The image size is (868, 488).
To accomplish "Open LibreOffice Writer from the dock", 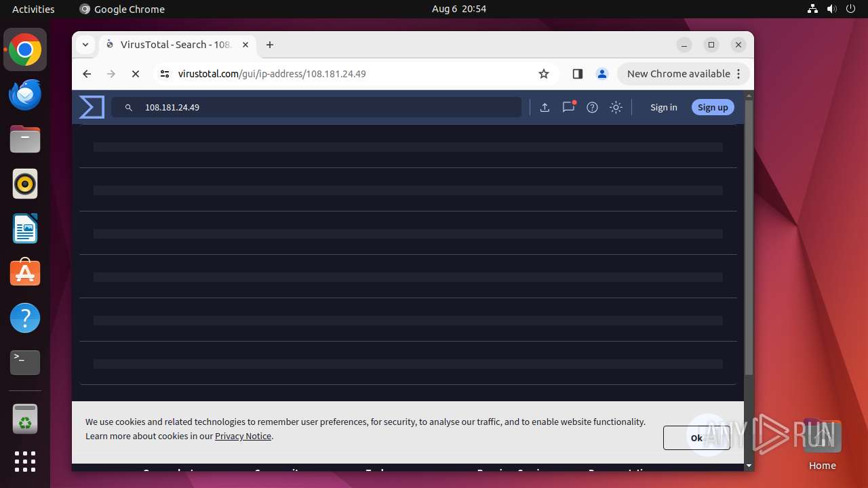I will [x=25, y=228].
